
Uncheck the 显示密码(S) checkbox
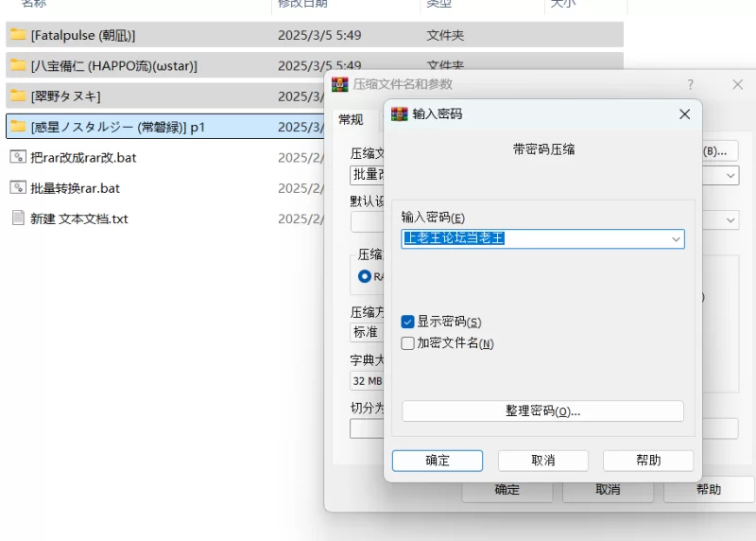coord(407,322)
